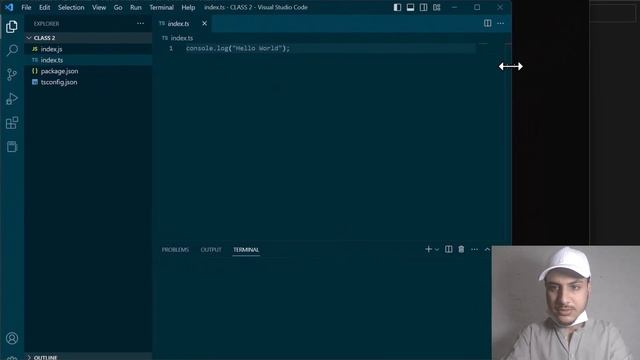
Task: Open the Run menu
Action: 136,7
